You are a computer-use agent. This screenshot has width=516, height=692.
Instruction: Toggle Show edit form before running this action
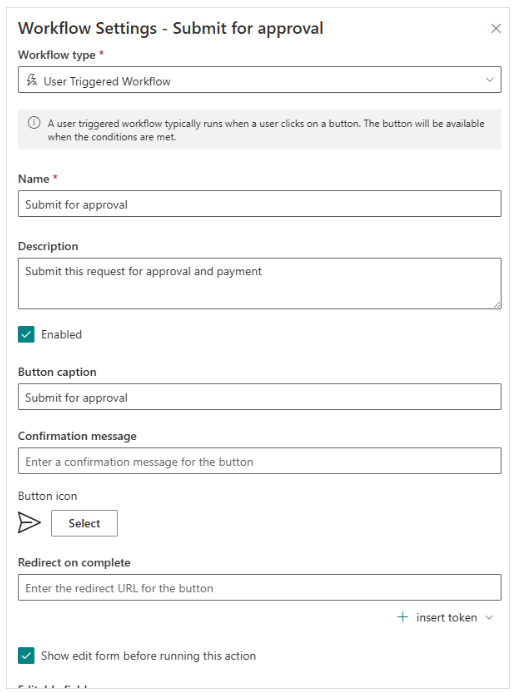26,656
